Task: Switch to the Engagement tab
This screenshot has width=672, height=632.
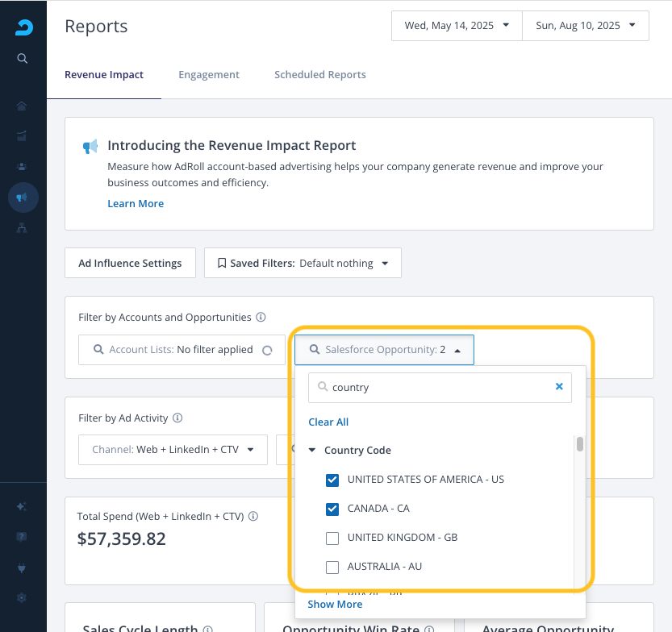Action: (209, 75)
